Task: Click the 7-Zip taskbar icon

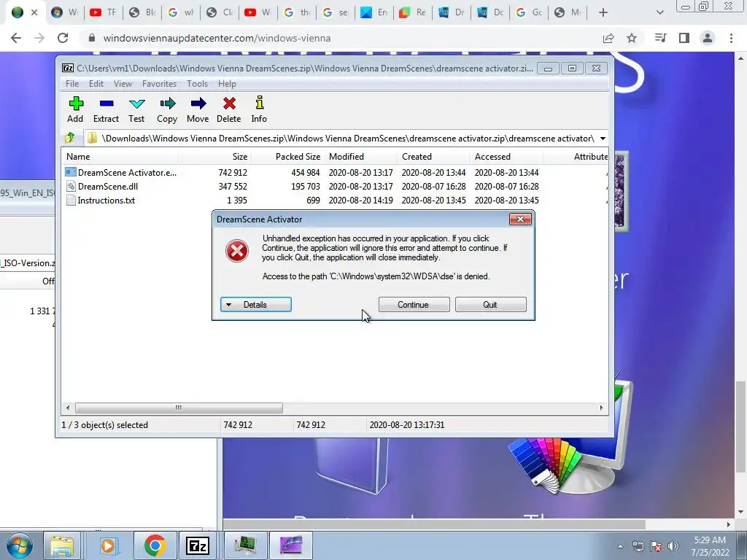Action: tap(198, 545)
